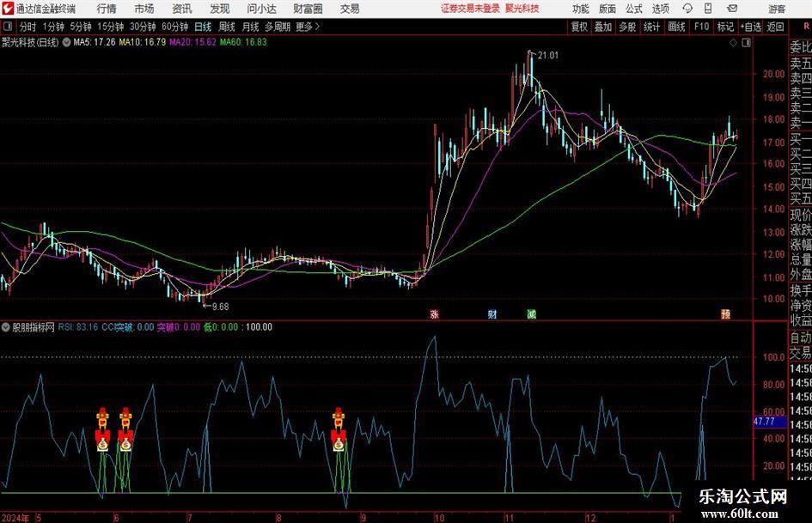
Task: Open the main chart indicator dropdown circle
Action: pyautogui.click(x=66, y=42)
